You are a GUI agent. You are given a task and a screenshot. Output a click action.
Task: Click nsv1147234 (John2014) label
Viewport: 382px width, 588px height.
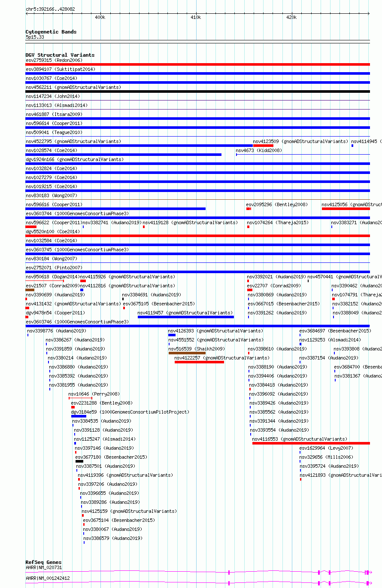(53, 96)
